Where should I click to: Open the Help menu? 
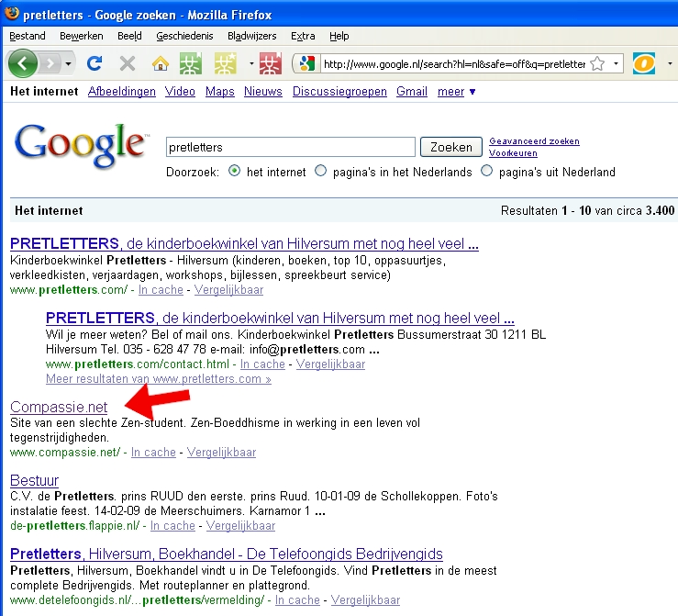[339, 36]
